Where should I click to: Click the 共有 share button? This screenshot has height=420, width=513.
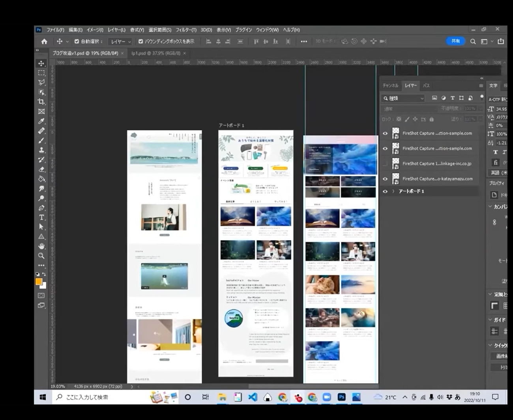point(455,41)
